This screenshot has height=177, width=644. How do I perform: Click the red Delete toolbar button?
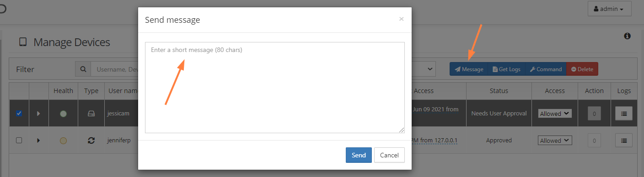pyautogui.click(x=582, y=69)
